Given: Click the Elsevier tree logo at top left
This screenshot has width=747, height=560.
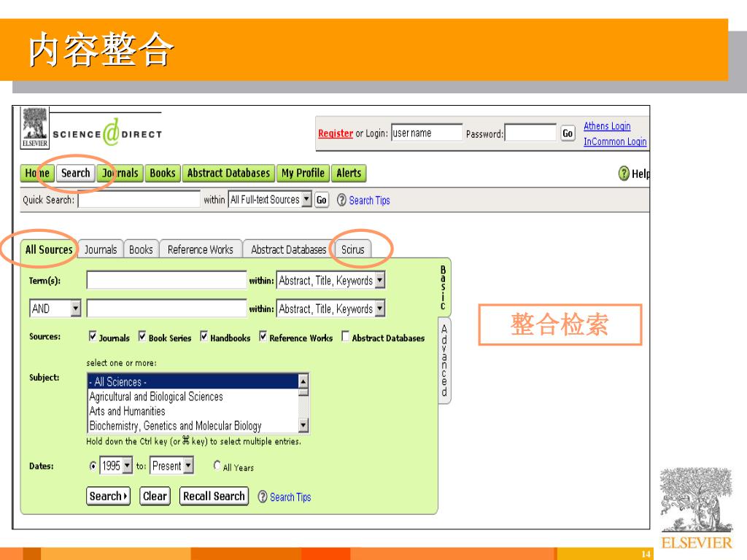Looking at the screenshot, I should [x=35, y=127].
